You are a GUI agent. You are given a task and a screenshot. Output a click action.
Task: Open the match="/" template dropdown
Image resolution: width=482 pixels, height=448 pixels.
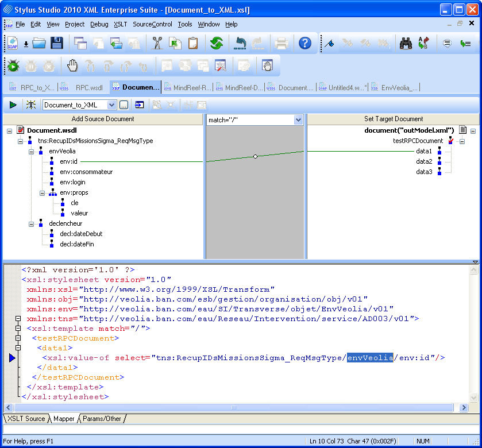tap(298, 119)
